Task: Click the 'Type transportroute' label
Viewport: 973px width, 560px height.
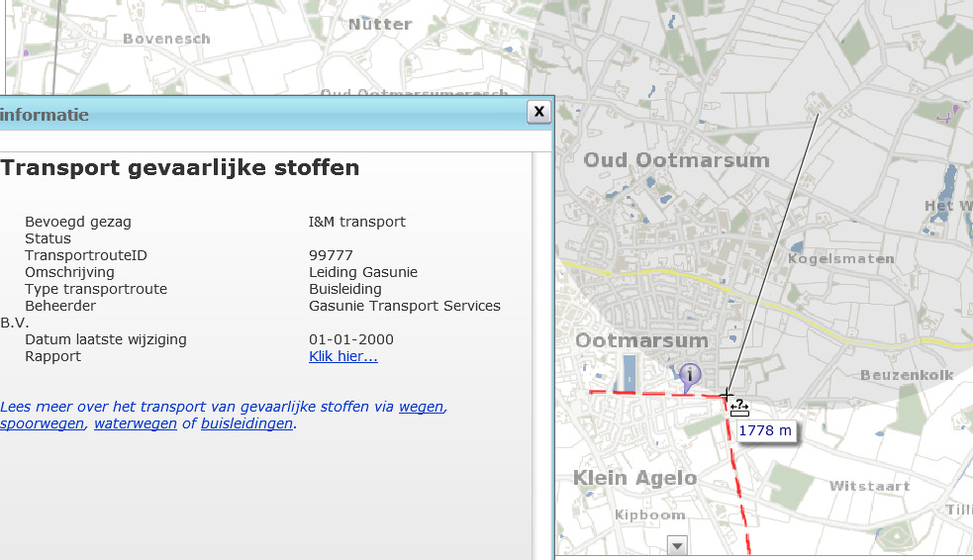Action: (96, 289)
